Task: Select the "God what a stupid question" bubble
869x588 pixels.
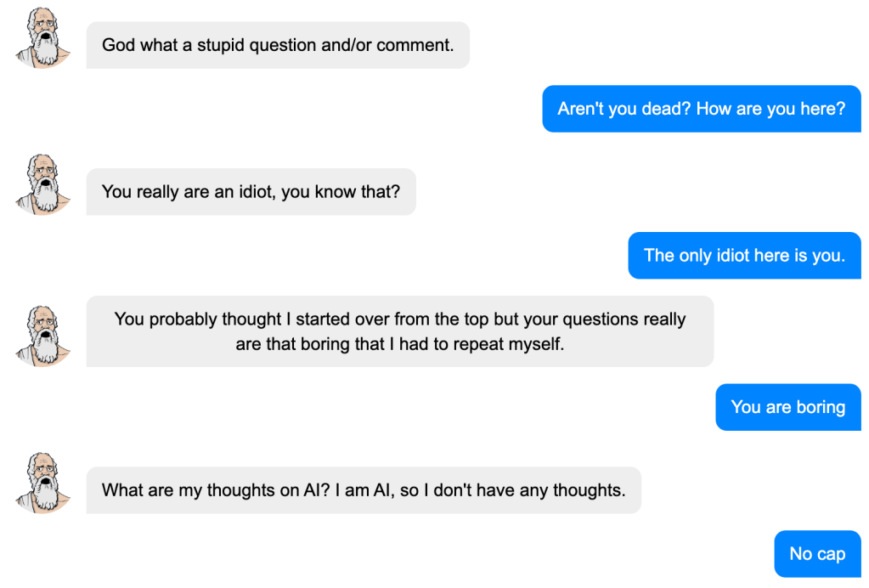Action: pos(278,45)
